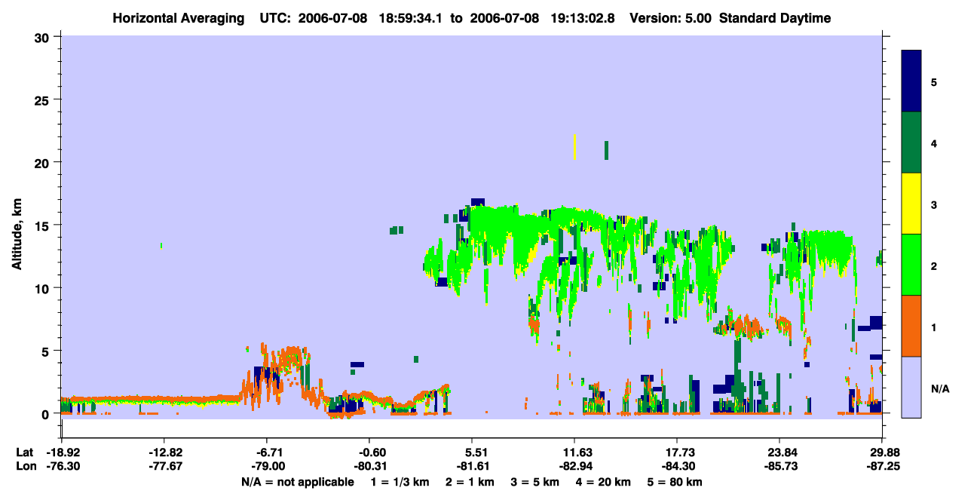Viewport: 980px width, 503px height.
Task: Click legend text '3 = 5 km'
Action: 535,482
